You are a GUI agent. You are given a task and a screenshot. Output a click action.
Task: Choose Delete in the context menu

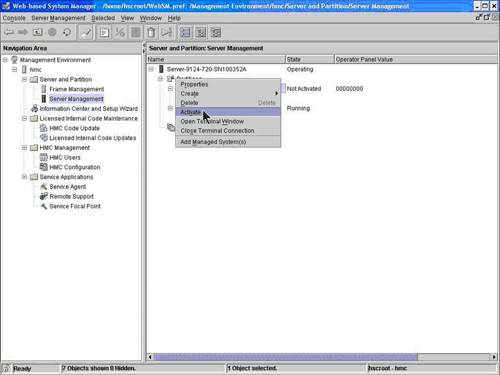(x=228, y=103)
